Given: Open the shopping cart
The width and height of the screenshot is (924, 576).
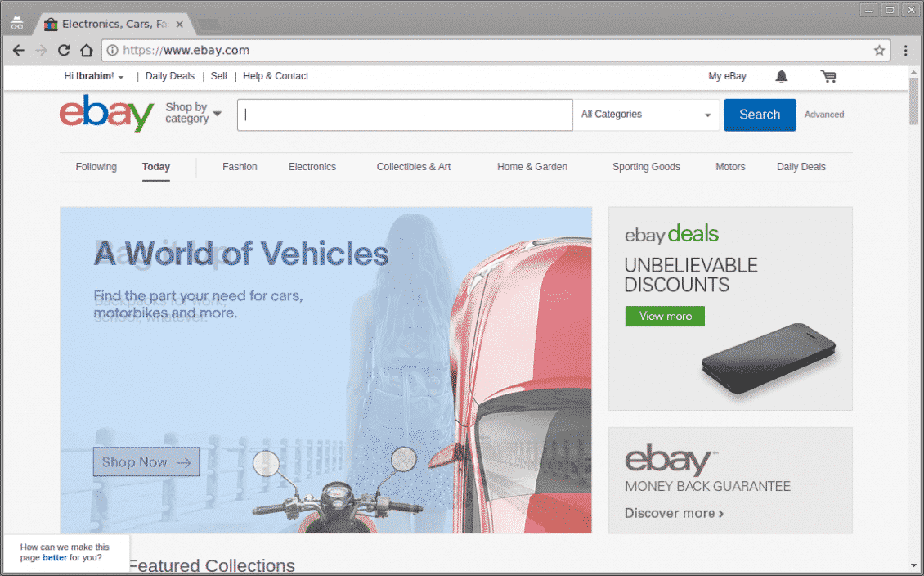Looking at the screenshot, I should (828, 76).
